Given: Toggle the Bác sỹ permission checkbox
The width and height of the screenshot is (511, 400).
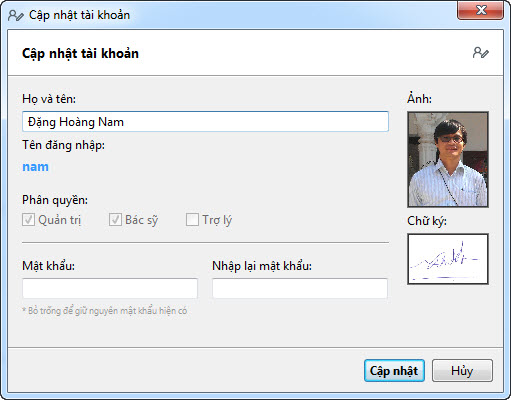Looking at the screenshot, I should (115, 220).
